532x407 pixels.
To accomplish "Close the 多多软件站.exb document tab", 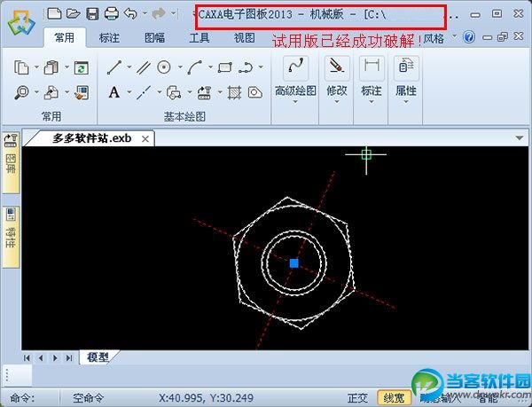I will pos(145,139).
